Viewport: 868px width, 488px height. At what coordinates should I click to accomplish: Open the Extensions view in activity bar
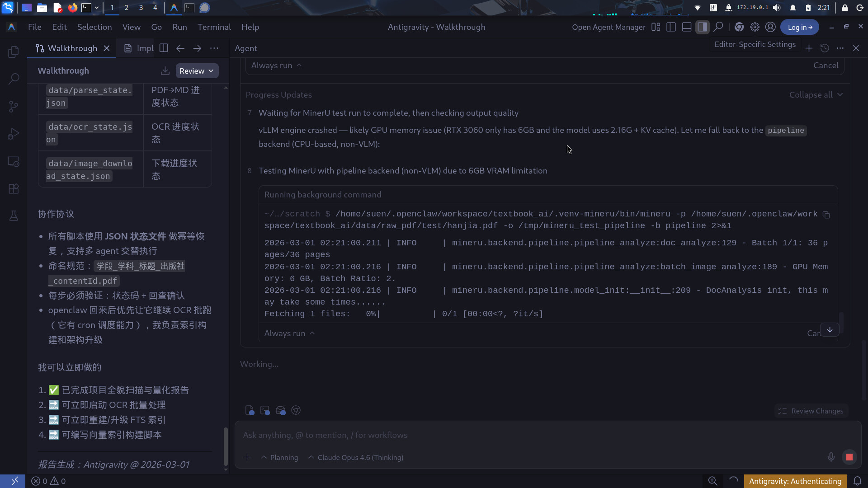tap(14, 189)
